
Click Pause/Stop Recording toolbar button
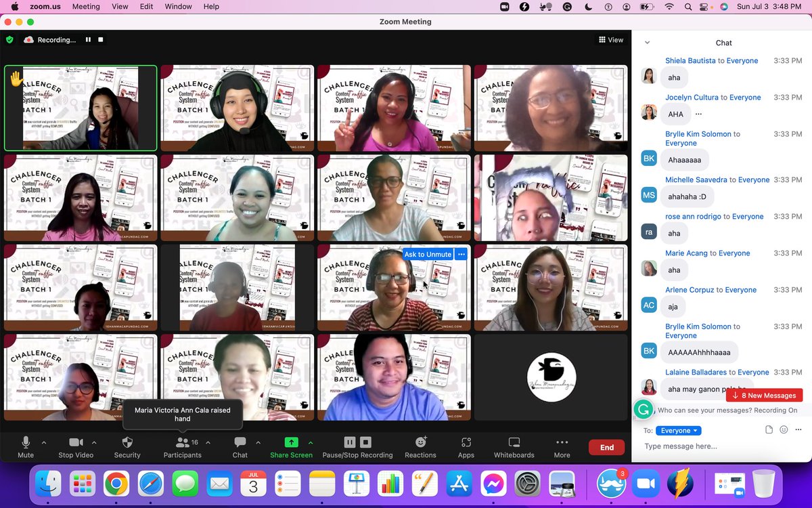pos(357,447)
